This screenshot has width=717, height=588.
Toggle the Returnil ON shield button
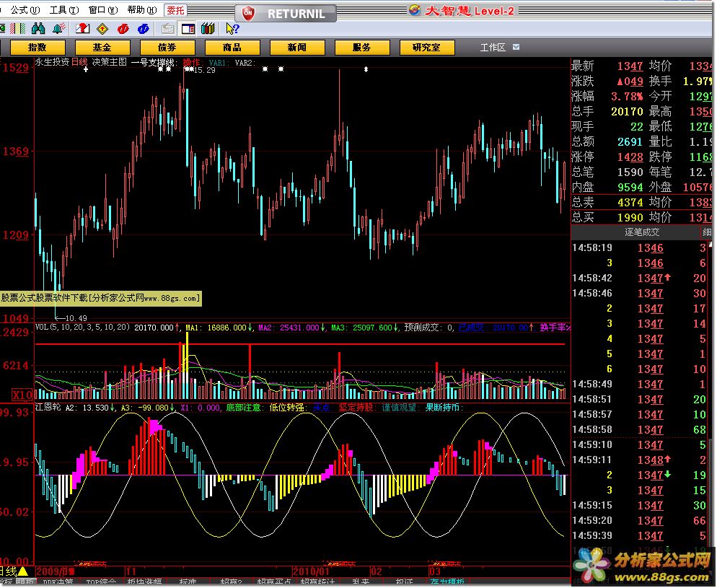point(248,13)
